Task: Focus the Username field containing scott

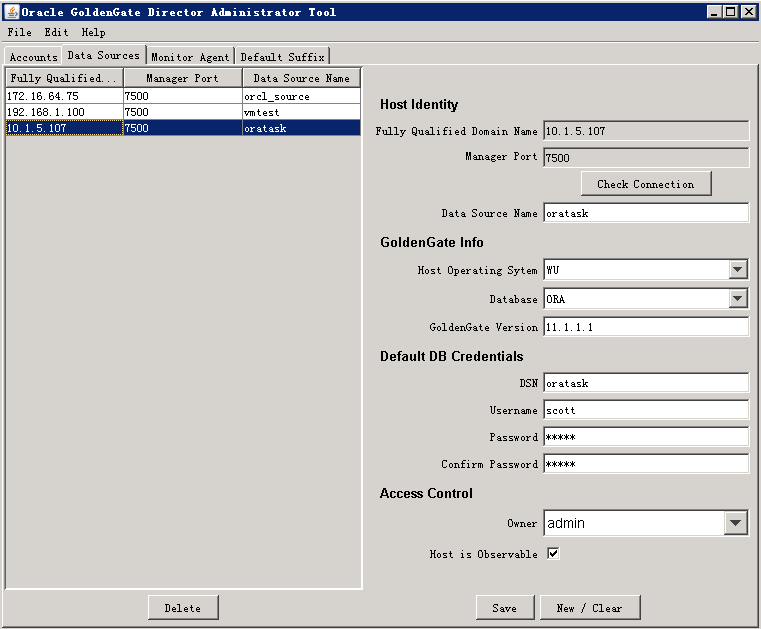Action: [645, 410]
